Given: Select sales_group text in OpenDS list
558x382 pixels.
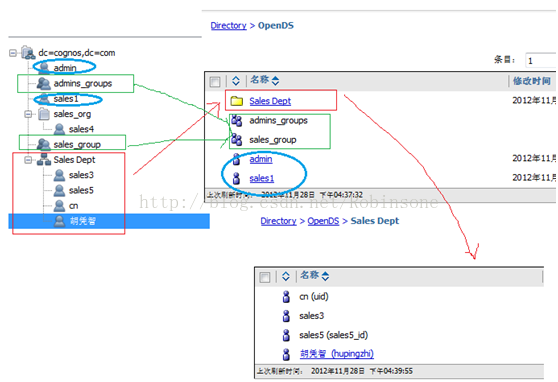Looking at the screenshot, I should pos(273,140).
